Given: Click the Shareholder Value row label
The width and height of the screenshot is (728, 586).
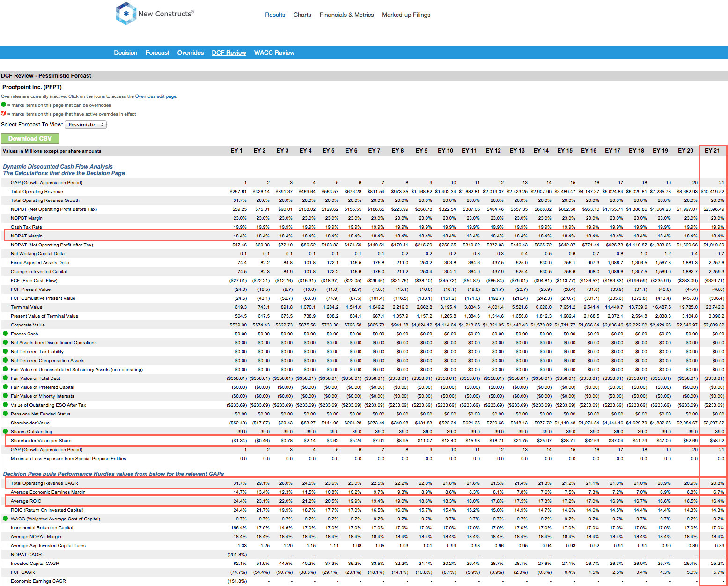Looking at the screenshot, I should pyautogui.click(x=30, y=423).
